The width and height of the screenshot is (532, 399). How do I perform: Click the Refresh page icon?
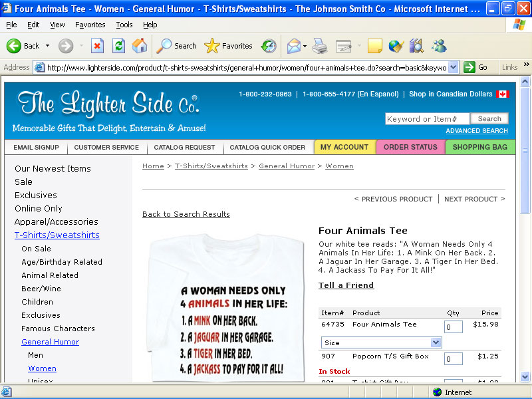pos(119,46)
